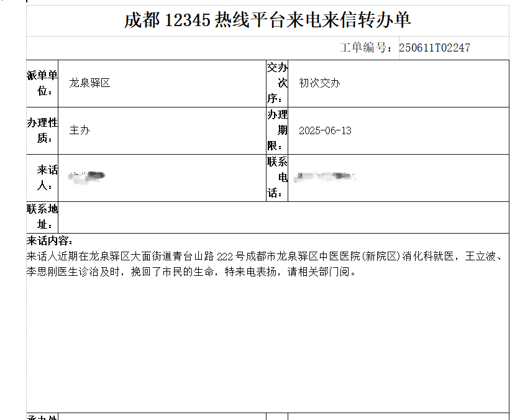Select the 派单单位 label cell
The height and width of the screenshot is (420, 520).
[x=42, y=83]
